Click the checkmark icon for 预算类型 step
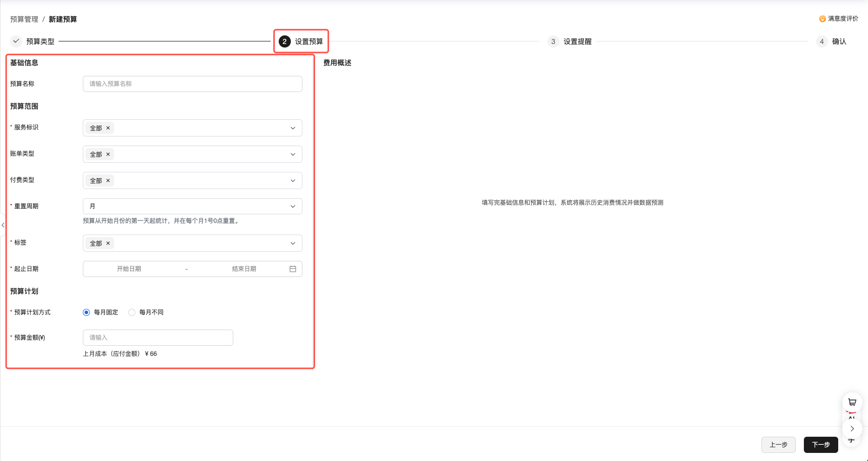The image size is (868, 461). click(16, 41)
